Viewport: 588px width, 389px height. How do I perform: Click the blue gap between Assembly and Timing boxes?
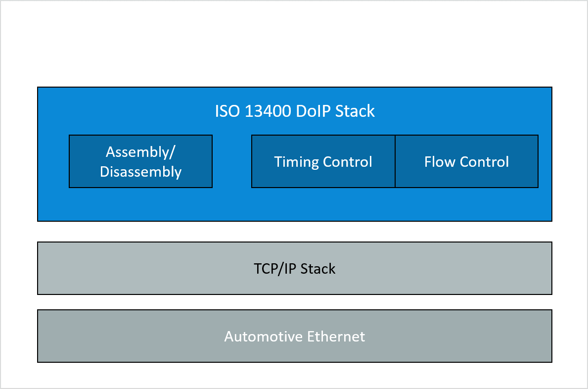pos(232,161)
